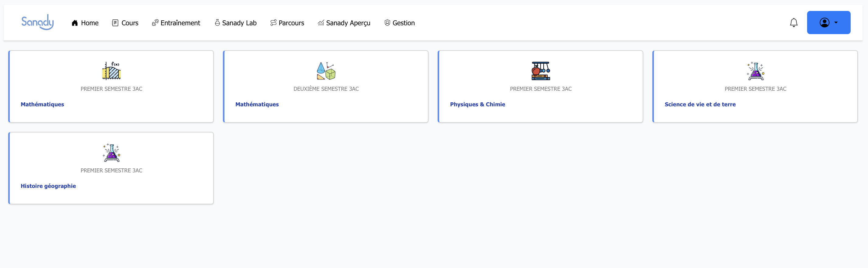Click the geometry shapes icon for second-semester Mathématiques
This screenshot has width=868, height=268.
[x=326, y=71]
